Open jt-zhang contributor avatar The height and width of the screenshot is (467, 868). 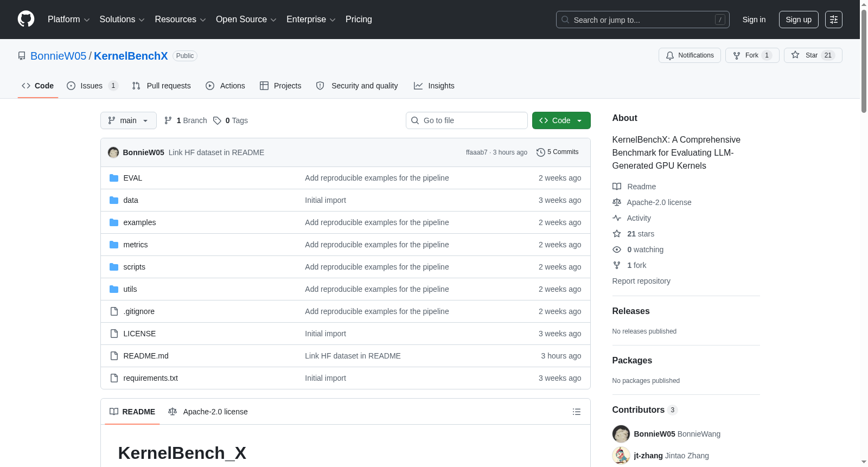(621, 456)
